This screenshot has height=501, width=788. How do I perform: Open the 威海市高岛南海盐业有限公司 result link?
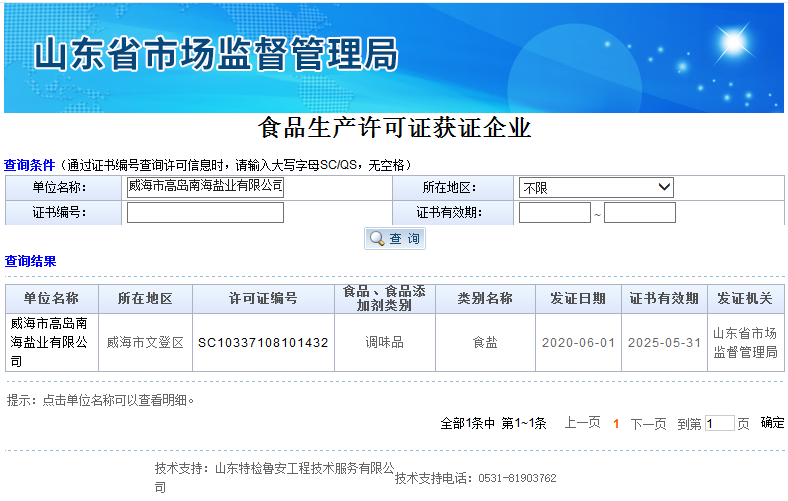(50, 342)
